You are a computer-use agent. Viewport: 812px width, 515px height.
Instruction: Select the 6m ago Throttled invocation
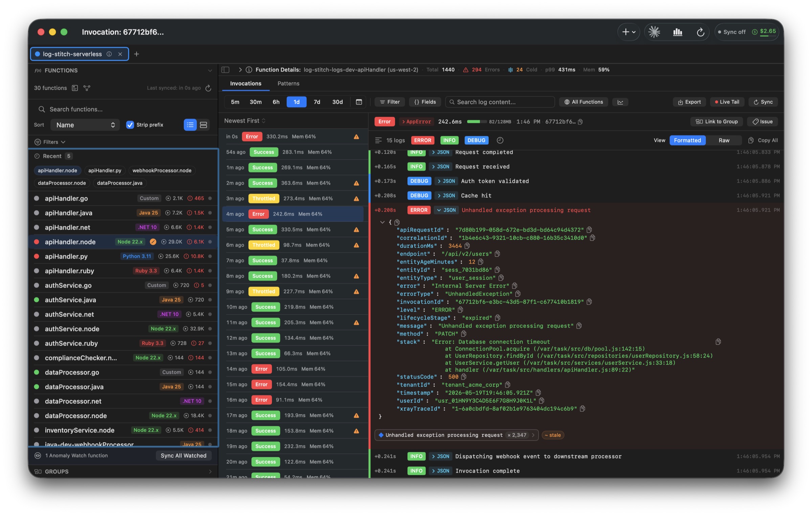[x=293, y=245]
